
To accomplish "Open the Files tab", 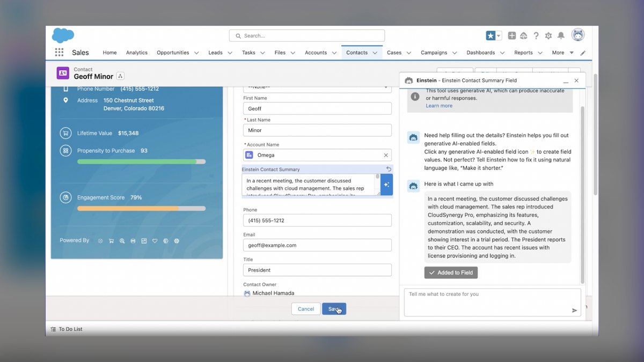I will 280,53.
